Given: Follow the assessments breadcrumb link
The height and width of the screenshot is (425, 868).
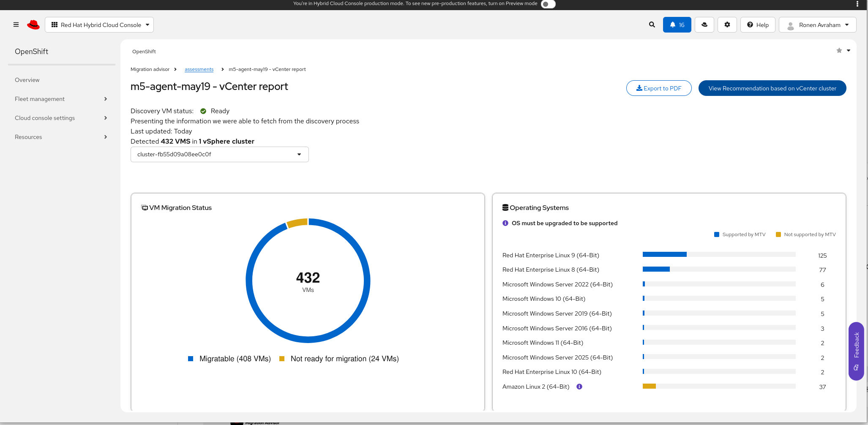Looking at the screenshot, I should tap(199, 69).
